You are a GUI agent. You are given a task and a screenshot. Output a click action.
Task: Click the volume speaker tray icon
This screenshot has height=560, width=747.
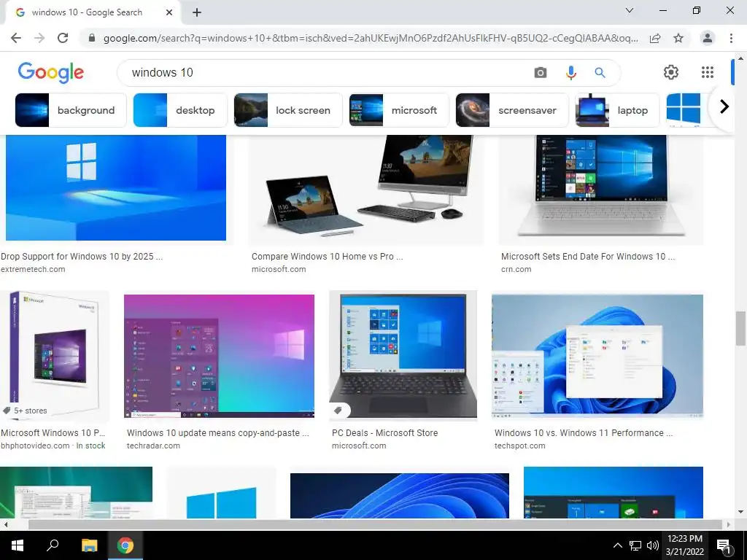coord(652,545)
